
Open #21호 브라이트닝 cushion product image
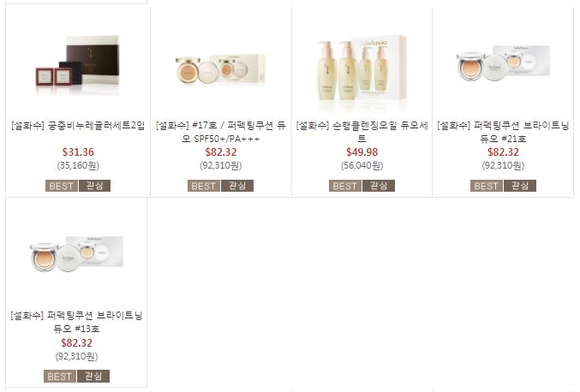tap(503, 62)
